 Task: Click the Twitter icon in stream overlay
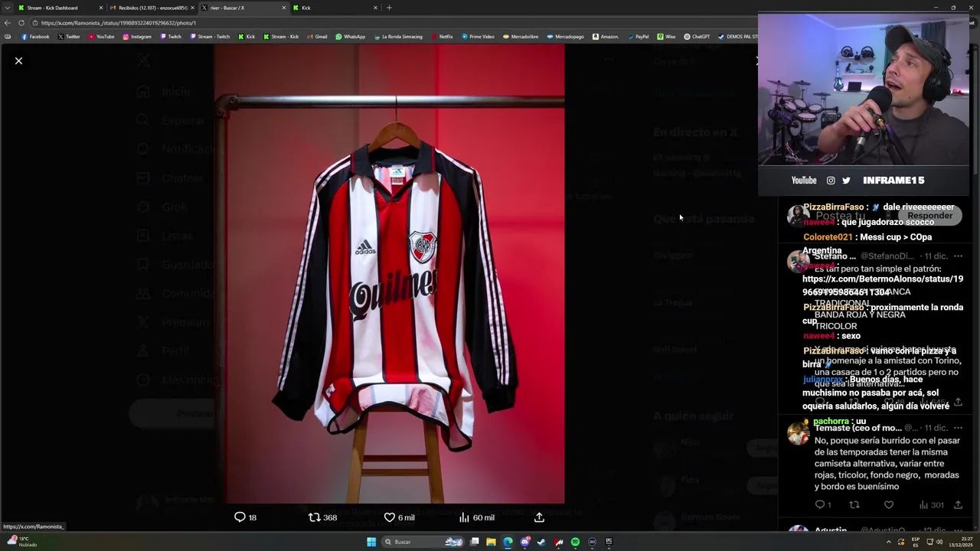click(846, 181)
